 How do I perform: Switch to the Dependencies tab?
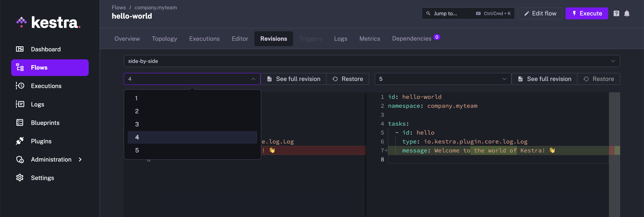pos(411,38)
